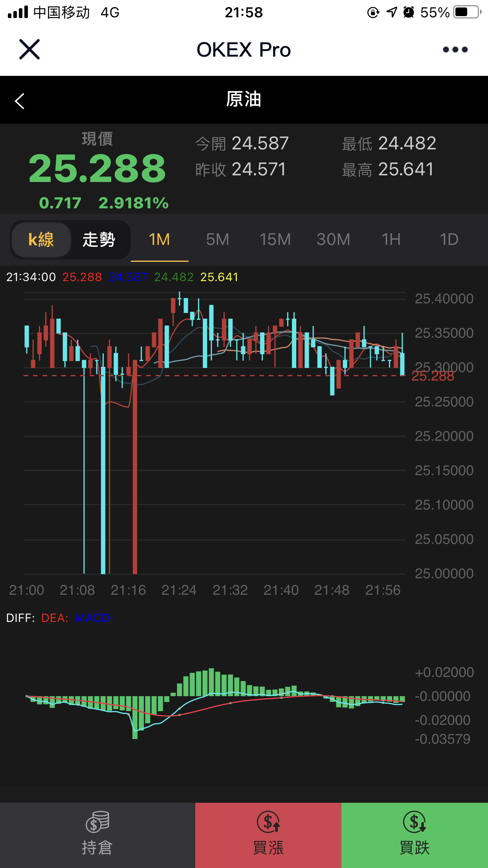Image resolution: width=488 pixels, height=868 pixels.
Task: Tap the green 24.482 chart legend value
Action: click(174, 277)
